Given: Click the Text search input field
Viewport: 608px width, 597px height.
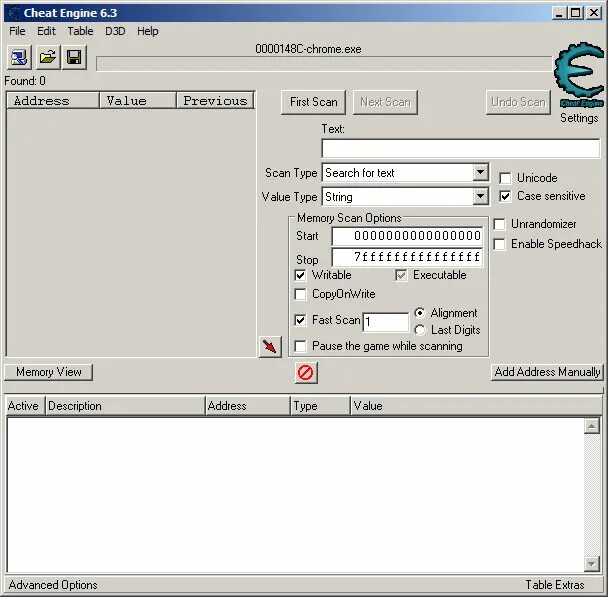Looking at the screenshot, I should pos(461,148).
